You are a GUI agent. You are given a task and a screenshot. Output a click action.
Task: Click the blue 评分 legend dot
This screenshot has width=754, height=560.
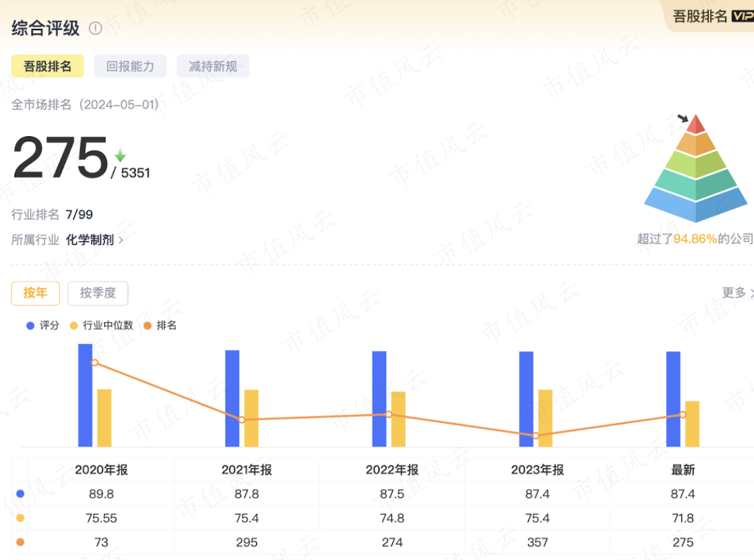click(30, 326)
